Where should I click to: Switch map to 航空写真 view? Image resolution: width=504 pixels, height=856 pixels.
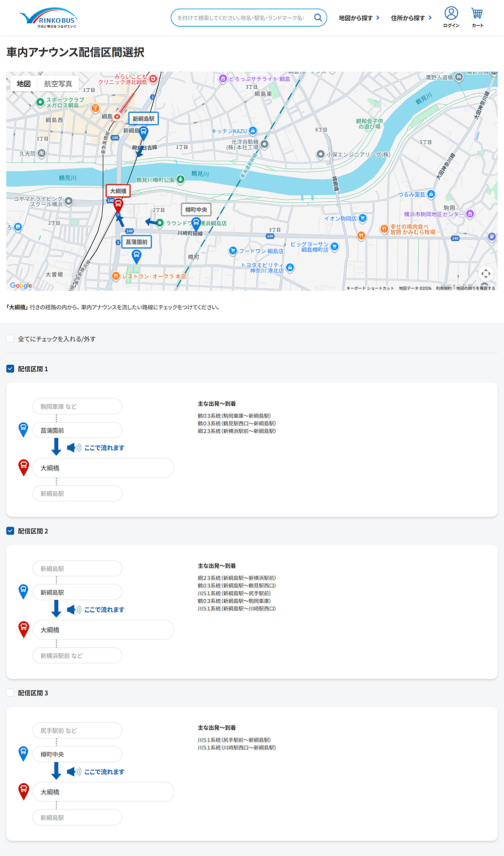pyautogui.click(x=58, y=84)
